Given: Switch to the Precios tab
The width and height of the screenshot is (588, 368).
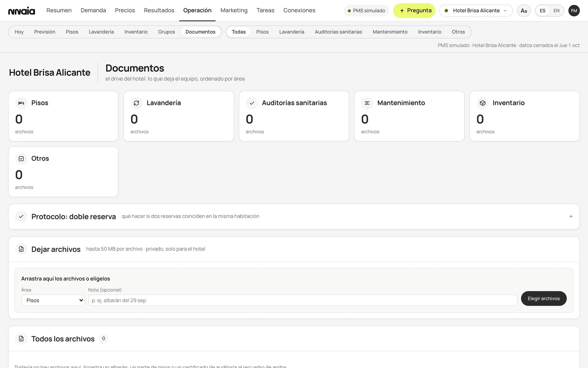Looking at the screenshot, I should 125,10.
